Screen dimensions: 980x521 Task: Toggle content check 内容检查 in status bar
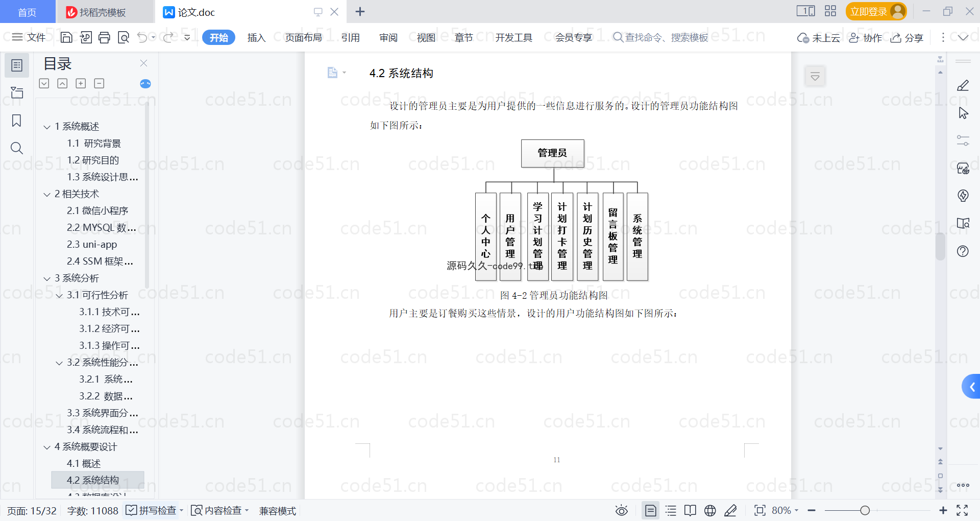click(x=219, y=510)
